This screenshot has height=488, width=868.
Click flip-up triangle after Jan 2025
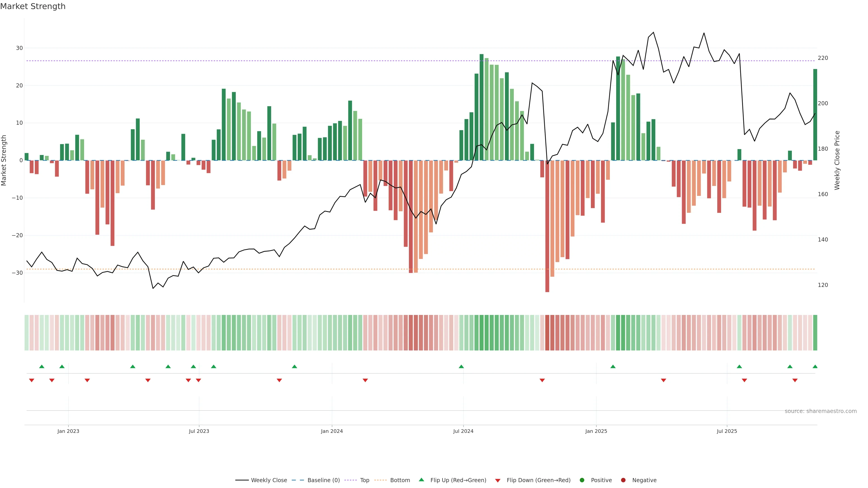click(613, 366)
